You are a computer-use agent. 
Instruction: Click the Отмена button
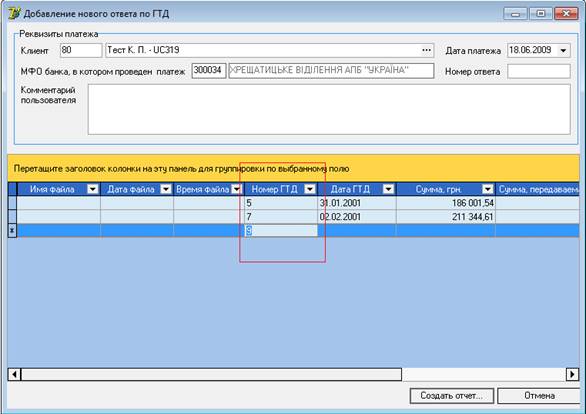539,396
